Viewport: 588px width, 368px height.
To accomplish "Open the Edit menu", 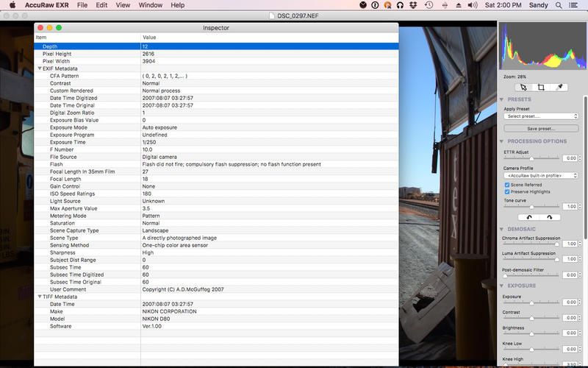I will pos(101,5).
